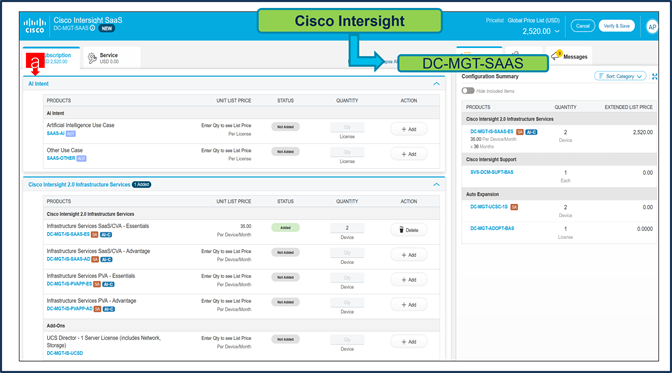Viewport: 672px width, 373px height.
Task: Open the price total dropdown chevron
Action: 557,31
